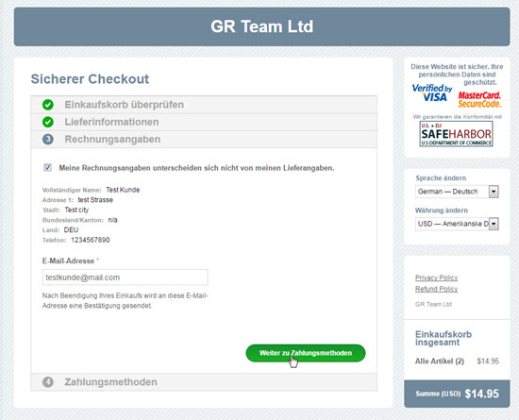The height and width of the screenshot is (420, 519).
Task: Click the Safe Harbor certification badge
Action: click(456, 134)
